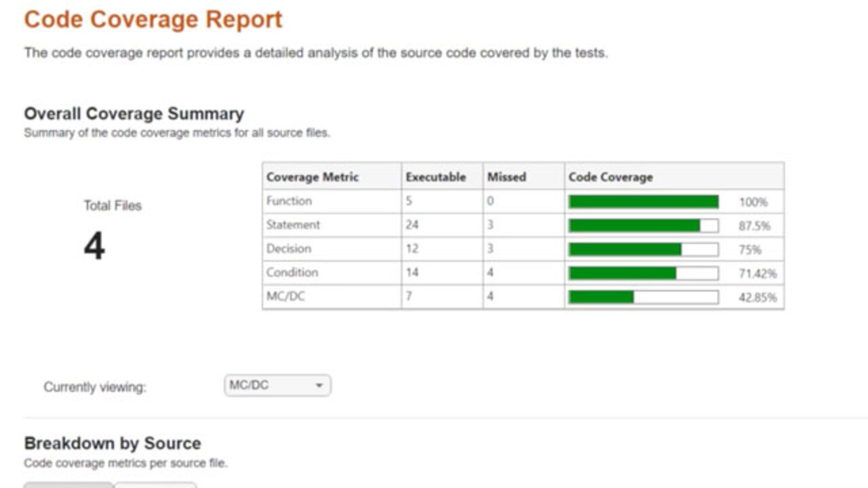Click the Executable column header
The image size is (868, 488).
(x=435, y=177)
